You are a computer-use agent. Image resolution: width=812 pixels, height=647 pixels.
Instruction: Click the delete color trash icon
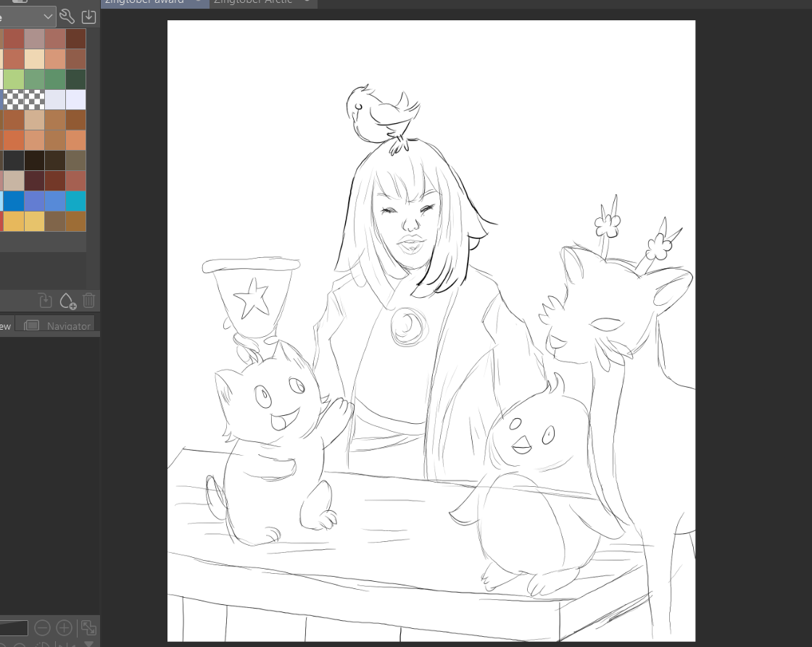89,301
